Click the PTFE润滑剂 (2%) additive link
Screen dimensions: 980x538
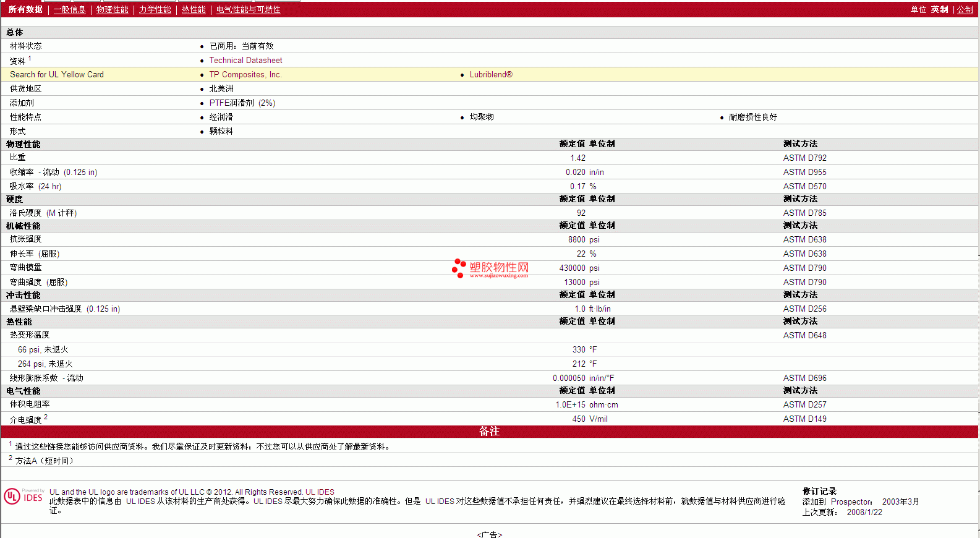pyautogui.click(x=242, y=103)
